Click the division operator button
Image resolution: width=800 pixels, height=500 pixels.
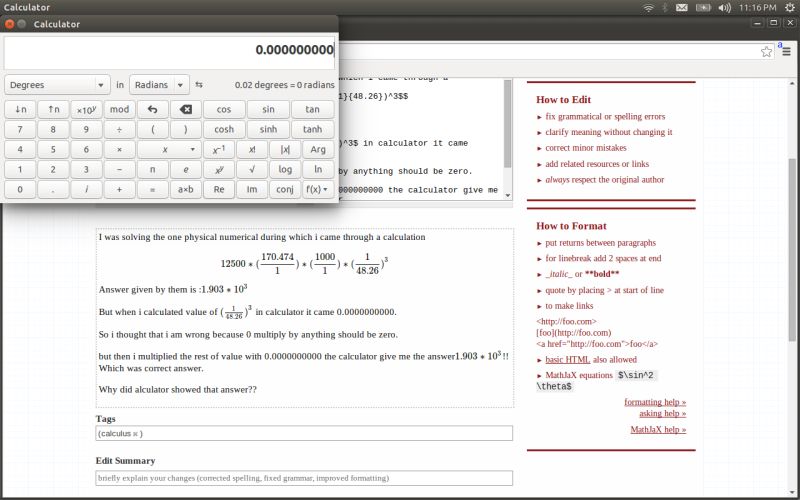119,130
